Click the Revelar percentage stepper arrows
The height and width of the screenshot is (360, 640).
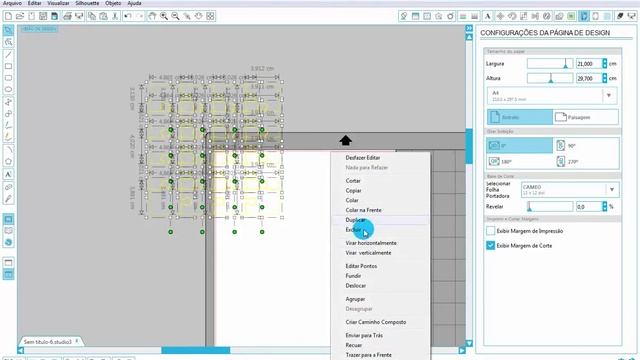604,207
